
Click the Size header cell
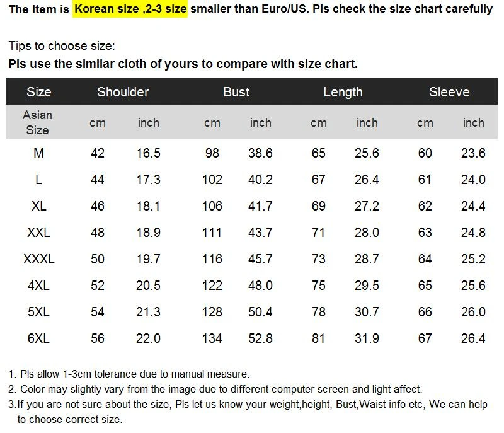pyautogui.click(x=38, y=92)
